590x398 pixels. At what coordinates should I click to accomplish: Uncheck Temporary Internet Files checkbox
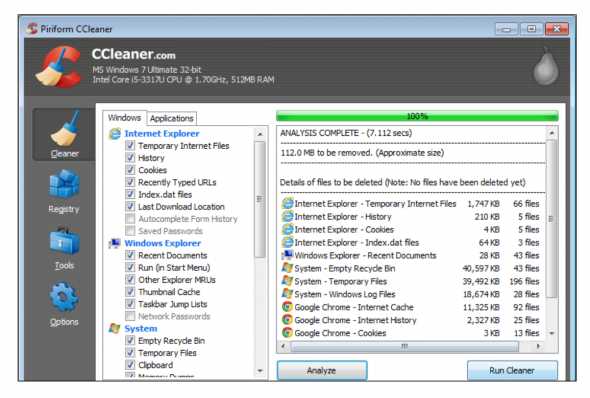coord(130,146)
